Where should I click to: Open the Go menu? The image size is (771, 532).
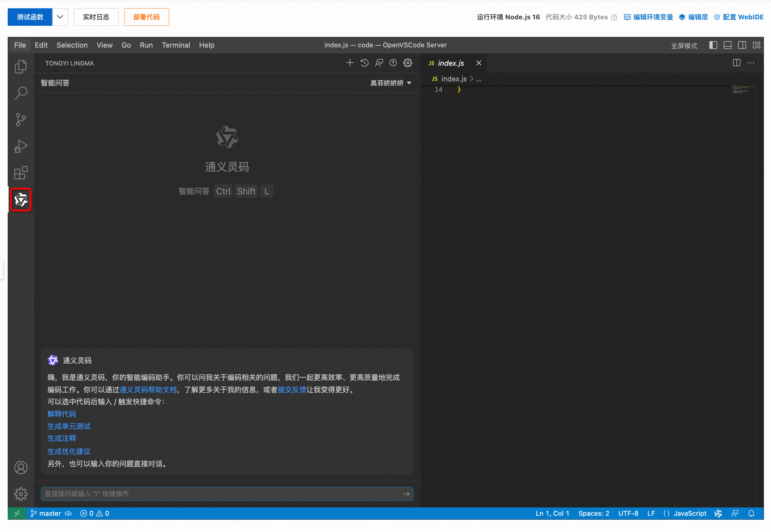pos(126,45)
